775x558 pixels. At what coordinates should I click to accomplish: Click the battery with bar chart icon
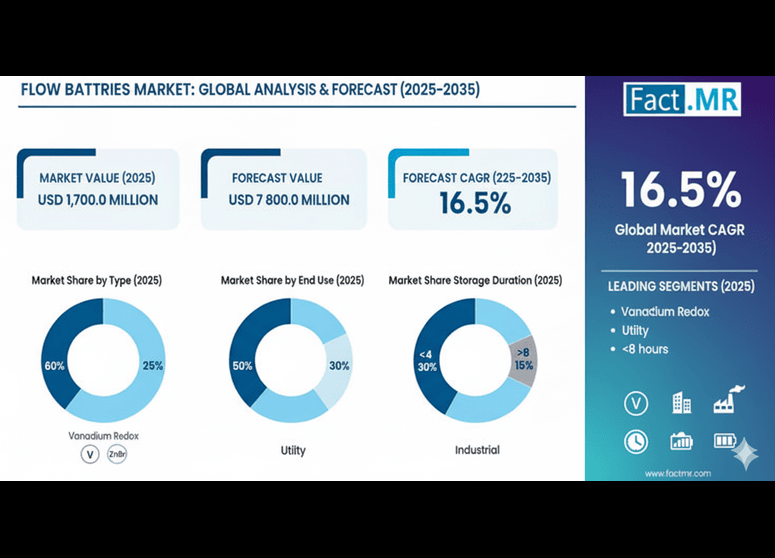click(x=681, y=441)
